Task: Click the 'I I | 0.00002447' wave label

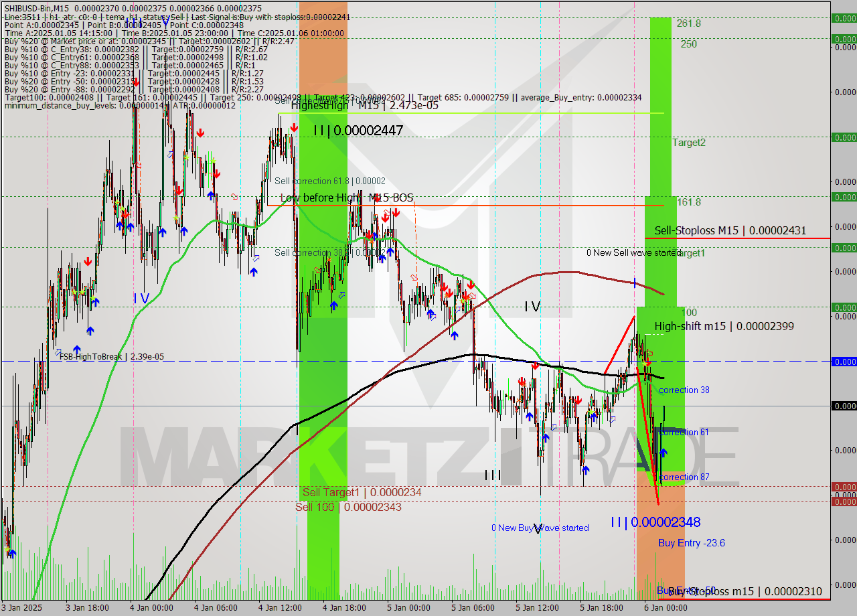Action: (358, 131)
